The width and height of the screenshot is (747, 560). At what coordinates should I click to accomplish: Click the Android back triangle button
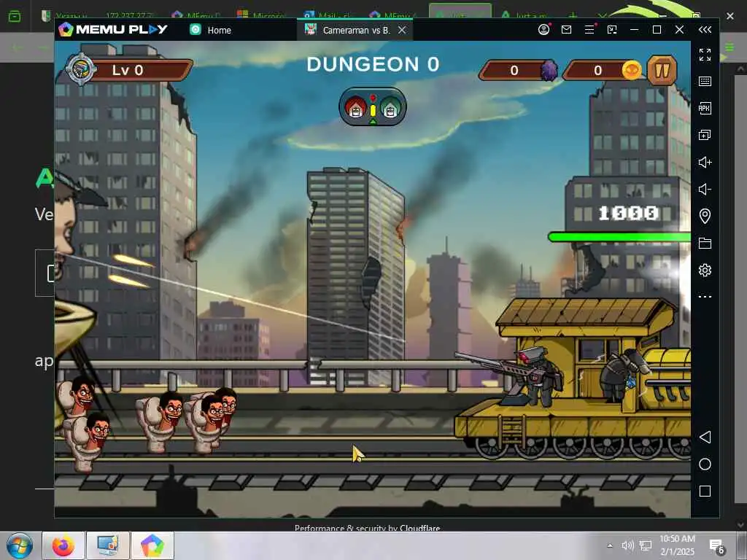[705, 437]
